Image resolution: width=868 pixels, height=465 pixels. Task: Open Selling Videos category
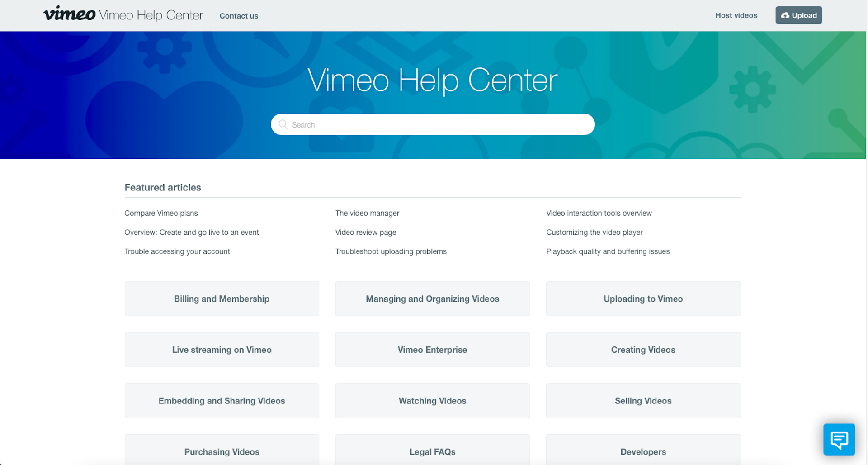[643, 401]
